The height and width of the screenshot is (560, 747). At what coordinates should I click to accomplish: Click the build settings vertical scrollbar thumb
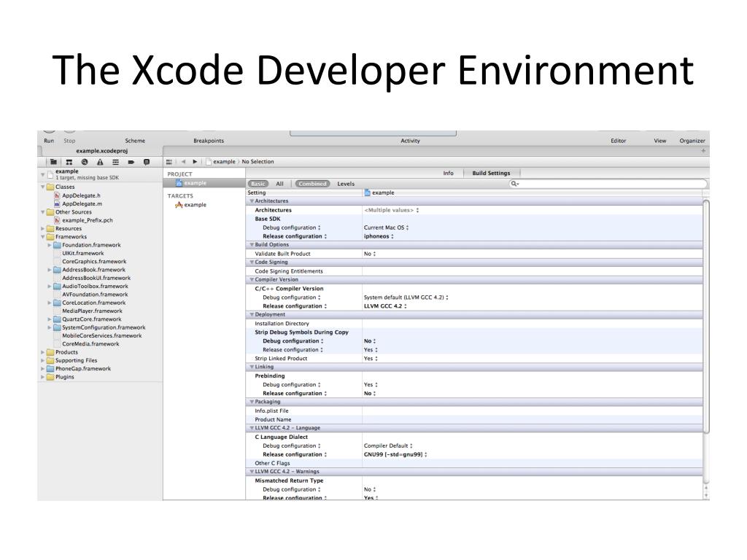tap(706, 316)
